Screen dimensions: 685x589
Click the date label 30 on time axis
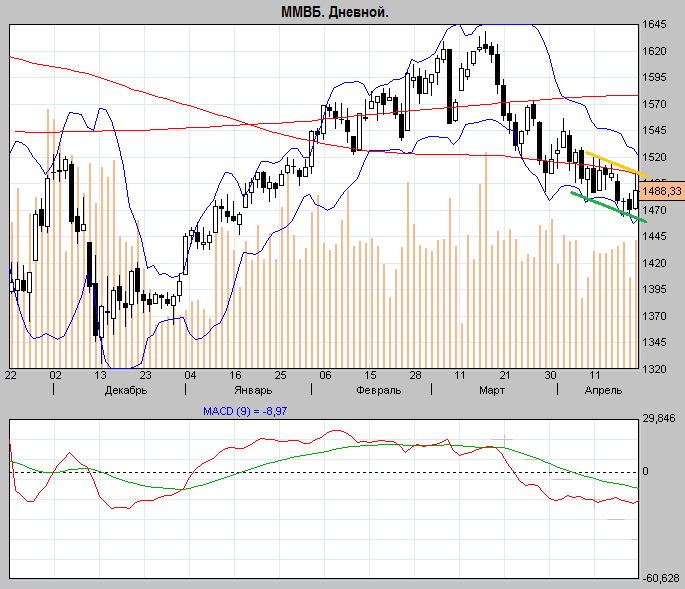point(550,375)
